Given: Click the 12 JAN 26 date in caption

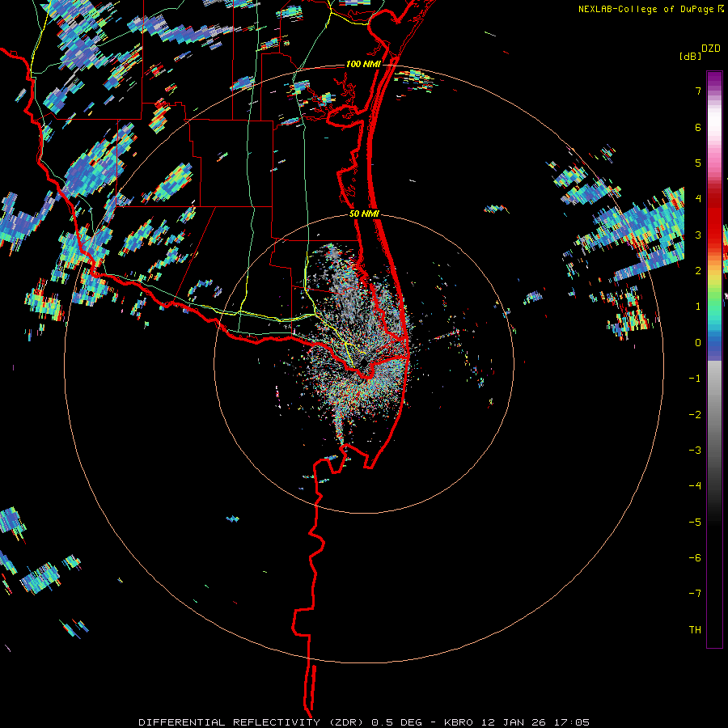Looking at the screenshot, I should [x=513, y=722].
